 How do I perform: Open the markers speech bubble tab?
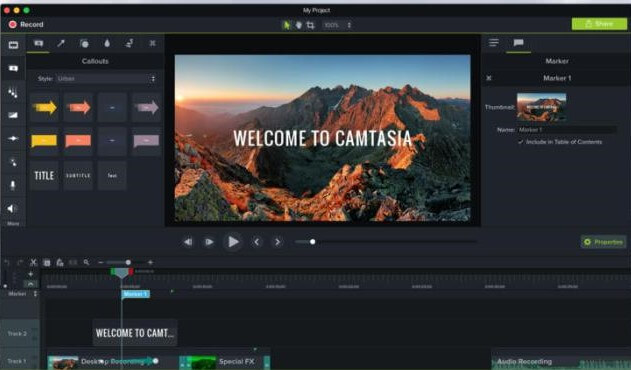click(518, 43)
